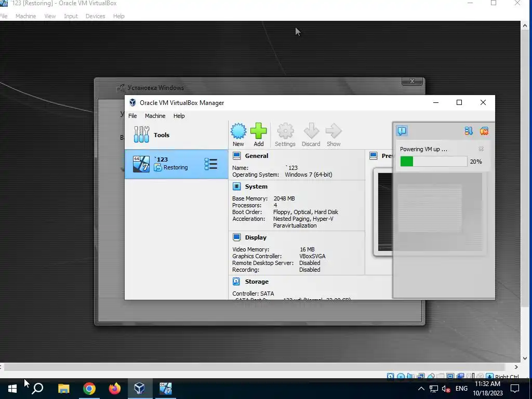The height and width of the screenshot is (399, 532).
Task: Click the General section header
Action: (257, 156)
